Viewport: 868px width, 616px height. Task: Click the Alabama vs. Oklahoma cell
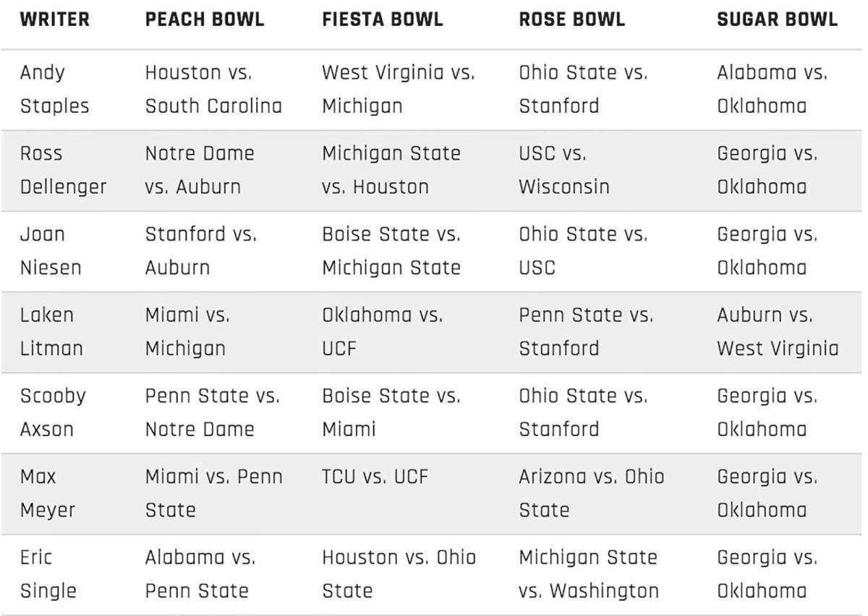772,89
